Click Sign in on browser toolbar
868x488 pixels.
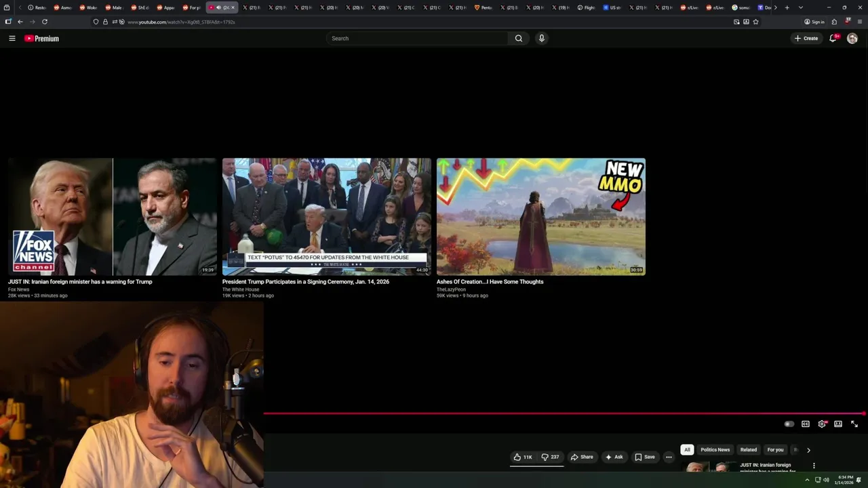tap(814, 22)
